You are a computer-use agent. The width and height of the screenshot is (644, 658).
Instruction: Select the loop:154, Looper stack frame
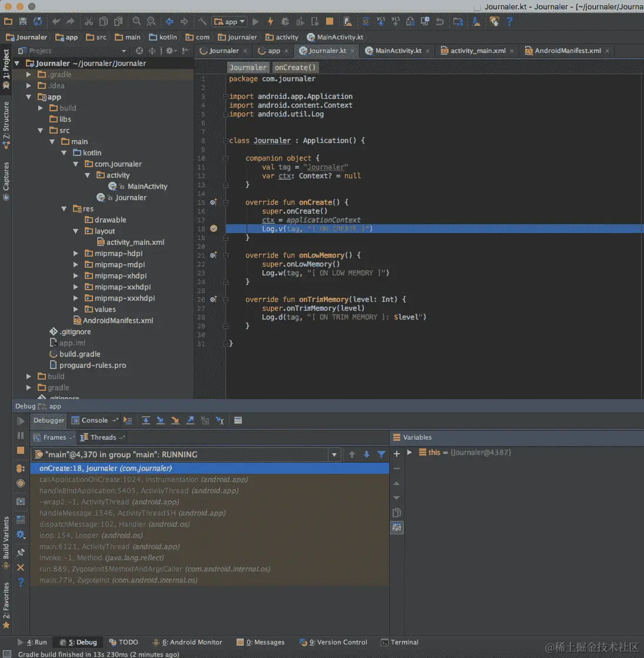(x=209, y=536)
